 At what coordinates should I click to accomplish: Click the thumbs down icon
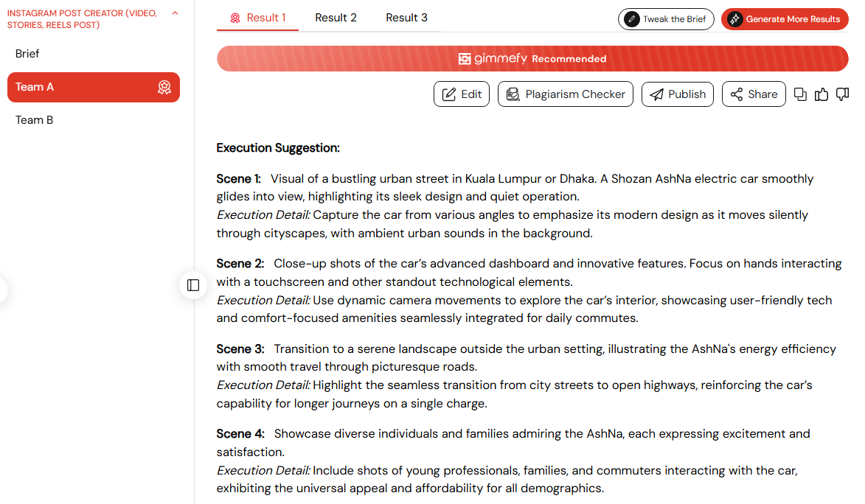pos(842,94)
